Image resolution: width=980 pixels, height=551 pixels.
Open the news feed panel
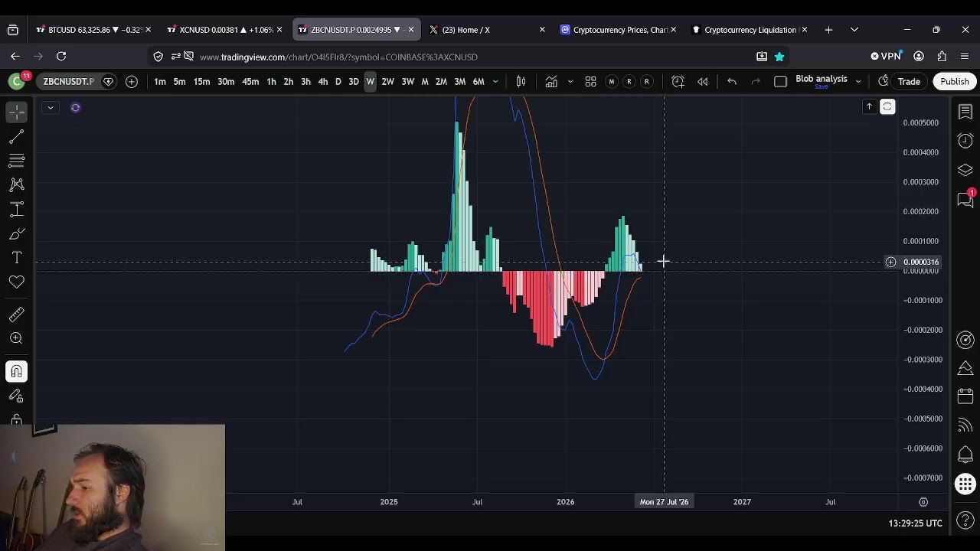pyautogui.click(x=965, y=425)
